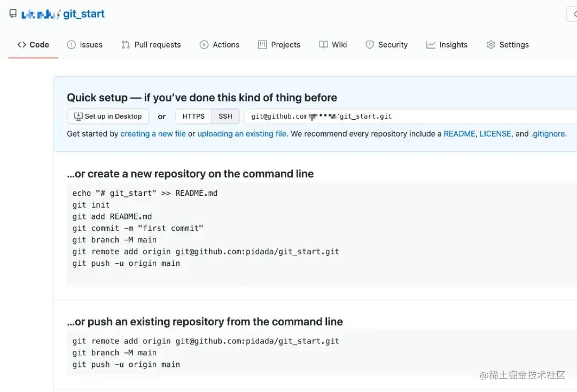
Task: Click the Security shield icon
Action: pos(370,44)
